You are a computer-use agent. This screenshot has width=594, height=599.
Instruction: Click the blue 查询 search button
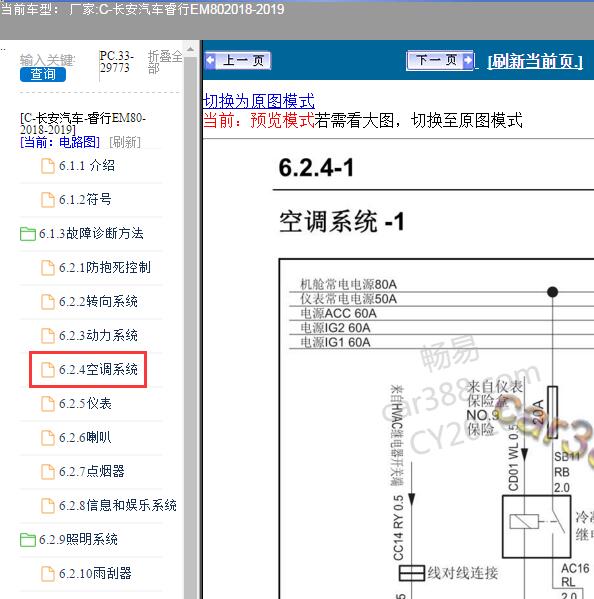point(43,74)
